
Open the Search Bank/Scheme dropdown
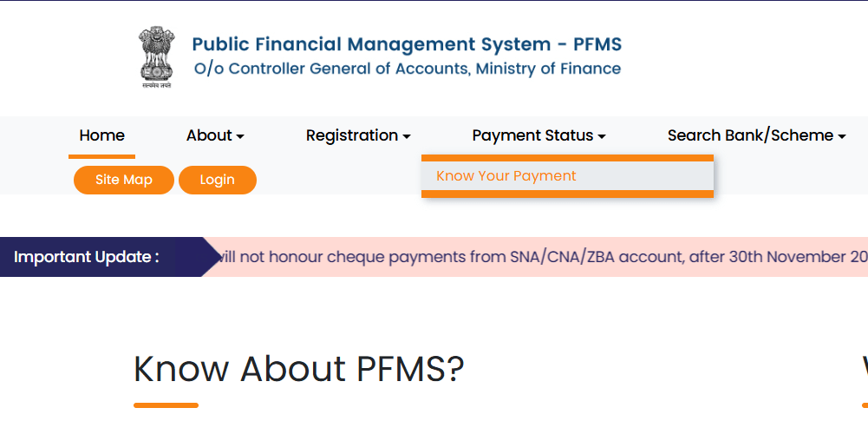click(750, 135)
